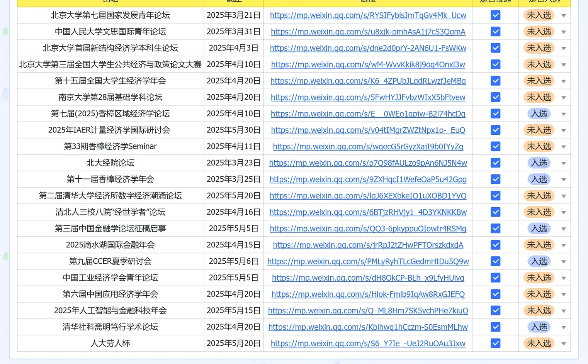This screenshot has height=364, width=588.
Task: Uncheck the checkbox for 2025滴水湖国际金融年会
Action: coord(495,245)
